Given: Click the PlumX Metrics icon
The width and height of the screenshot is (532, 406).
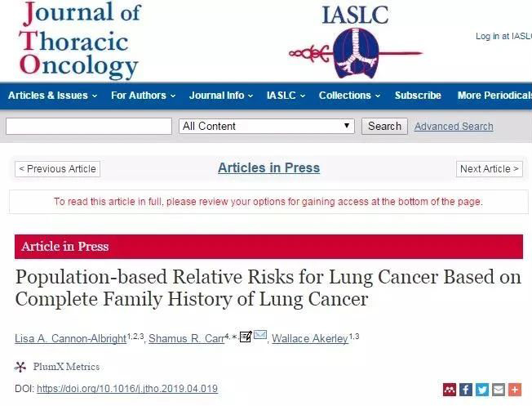Looking at the screenshot, I should point(20,367).
